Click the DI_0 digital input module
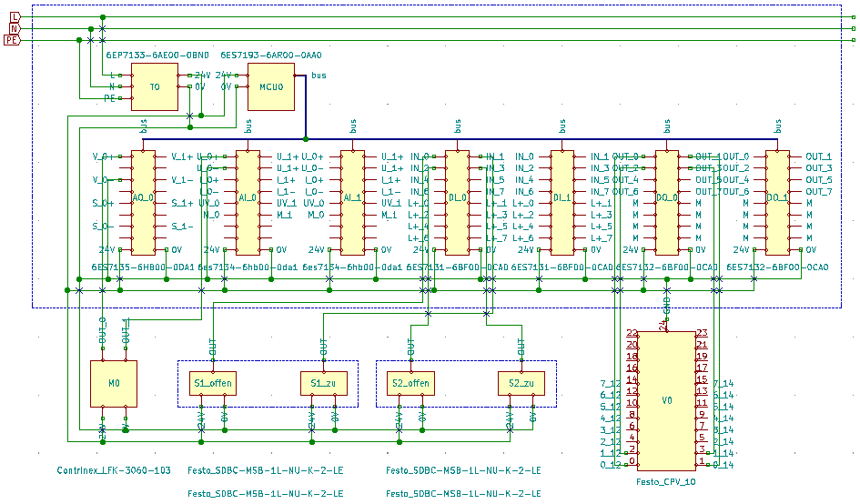Image resolution: width=860 pixels, height=504 pixels. tap(458, 202)
